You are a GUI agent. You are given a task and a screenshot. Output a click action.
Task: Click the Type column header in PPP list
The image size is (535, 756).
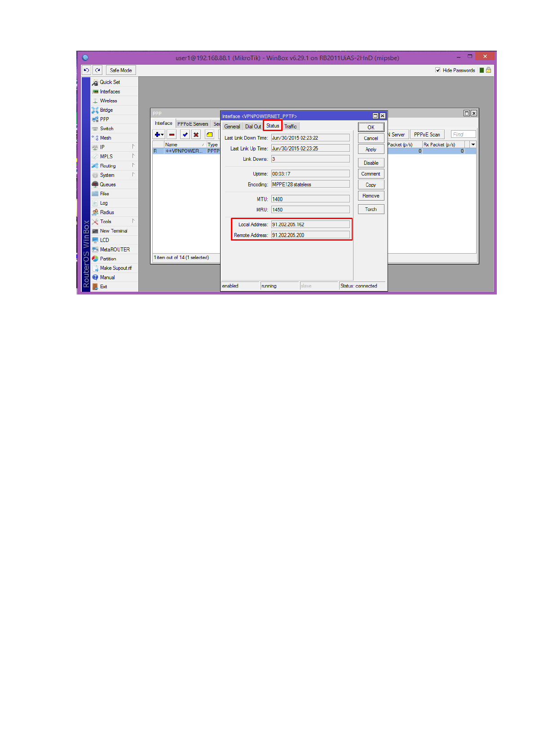coord(213,145)
